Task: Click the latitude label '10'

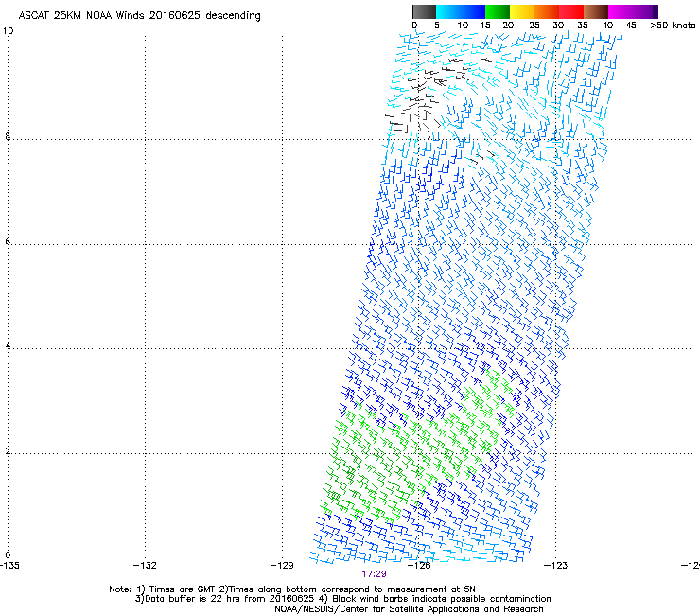Action: point(8,31)
